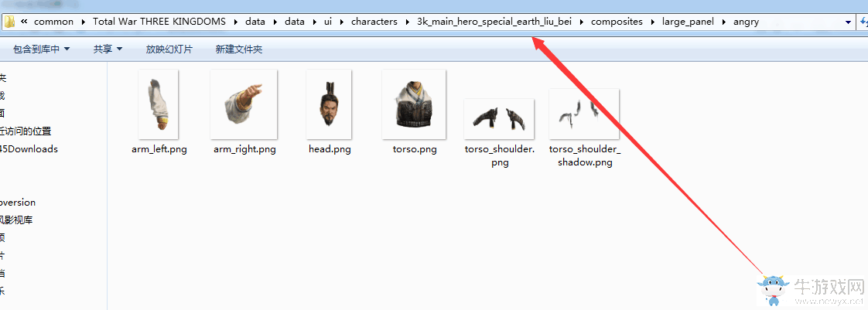Image resolution: width=868 pixels, height=310 pixels.
Task: Click the arm_left.png file name
Action: click(159, 149)
